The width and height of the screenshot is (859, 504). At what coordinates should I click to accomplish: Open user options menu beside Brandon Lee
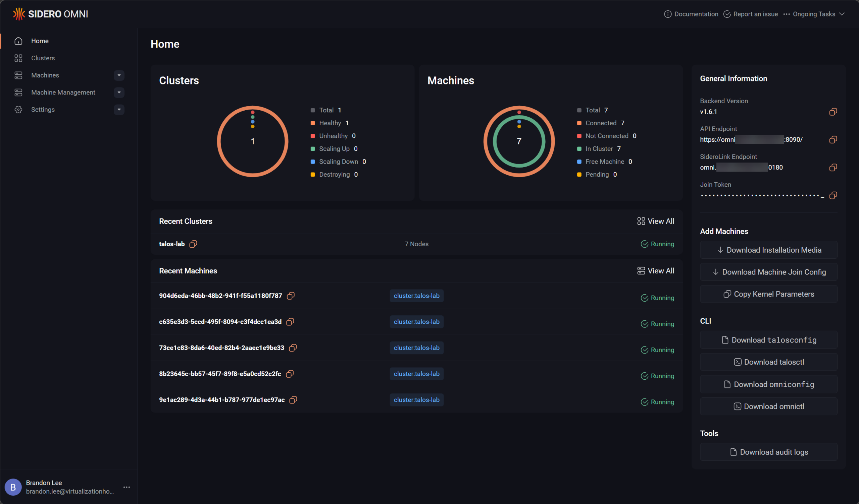127,487
